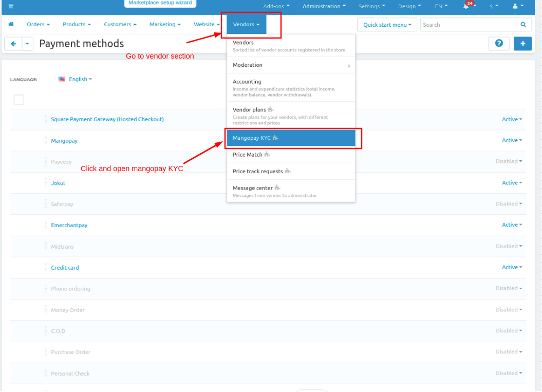Open the Add-ons menu
The height and width of the screenshot is (392, 542).
276,6
